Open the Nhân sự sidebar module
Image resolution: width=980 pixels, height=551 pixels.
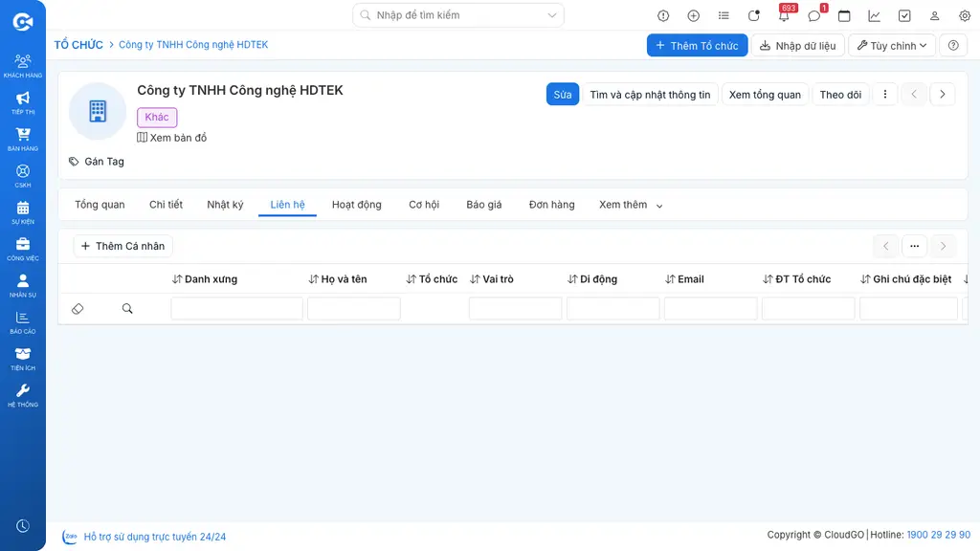[x=23, y=285]
